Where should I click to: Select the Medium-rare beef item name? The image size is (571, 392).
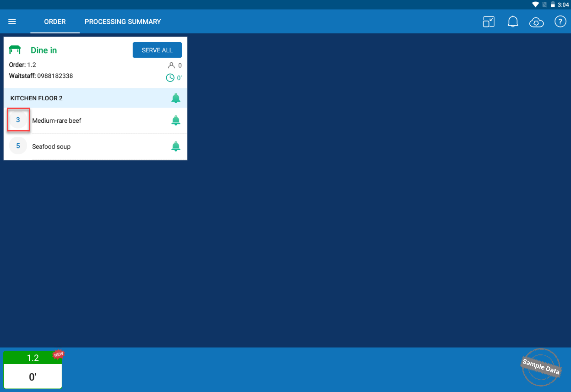pos(57,120)
